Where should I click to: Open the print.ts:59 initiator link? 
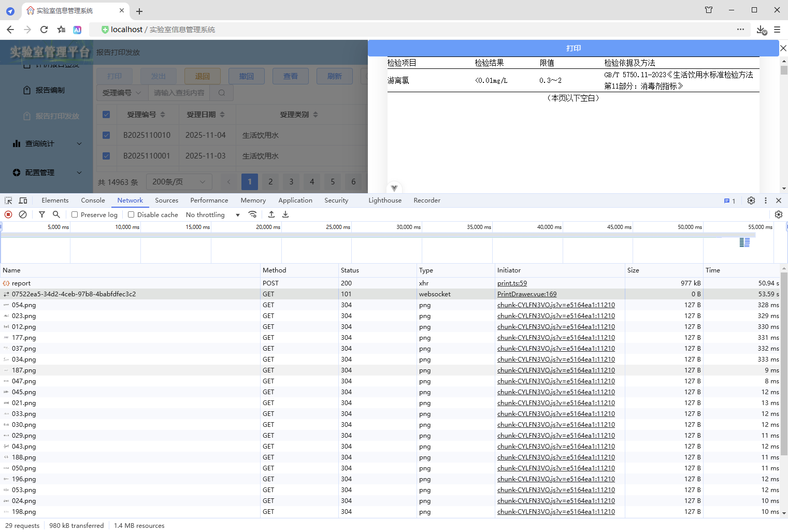pos(512,283)
